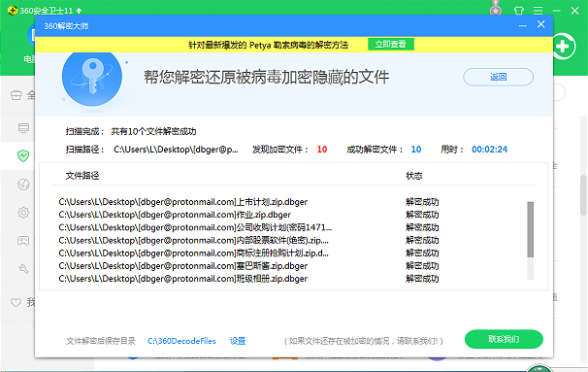Click the green 联系我们 button
This screenshot has width=588, height=372.
[504, 339]
